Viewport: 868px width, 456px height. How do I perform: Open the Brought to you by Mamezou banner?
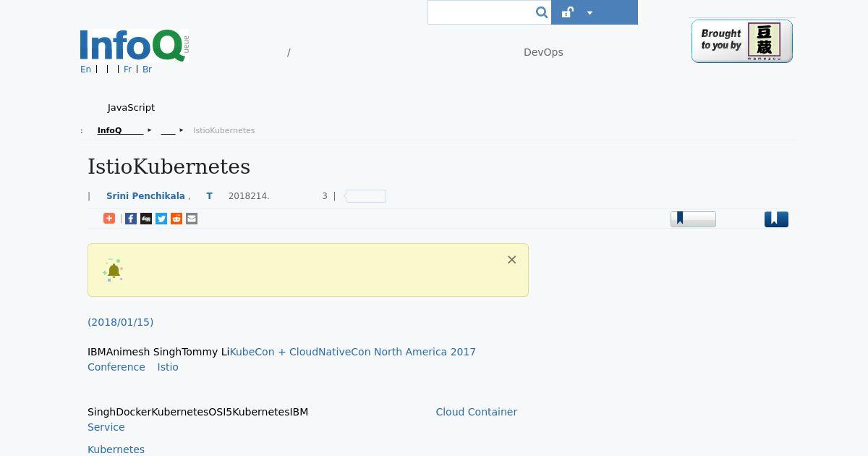(742, 41)
